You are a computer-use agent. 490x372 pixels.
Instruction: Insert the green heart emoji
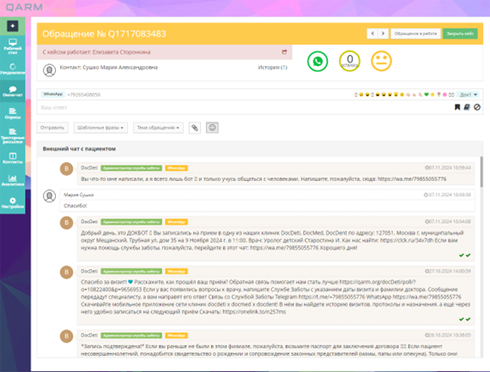(x=426, y=95)
